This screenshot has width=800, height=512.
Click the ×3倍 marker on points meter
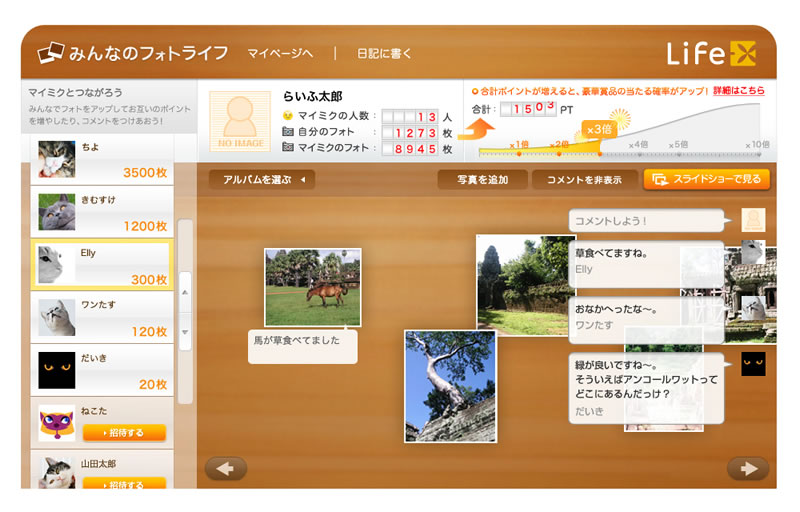[x=600, y=129]
